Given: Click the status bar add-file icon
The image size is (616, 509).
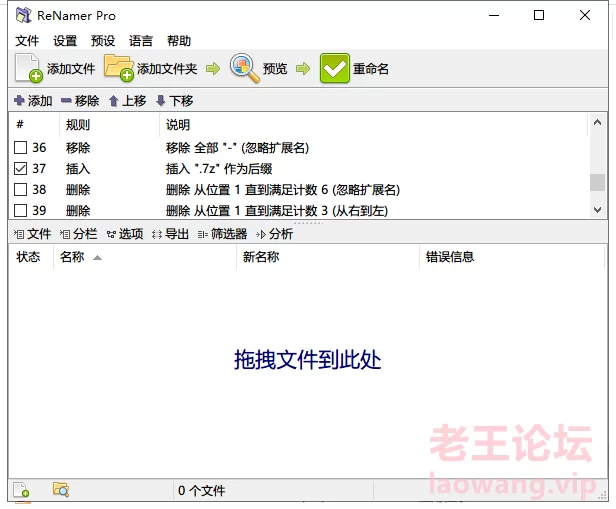Looking at the screenshot, I should point(21,490).
